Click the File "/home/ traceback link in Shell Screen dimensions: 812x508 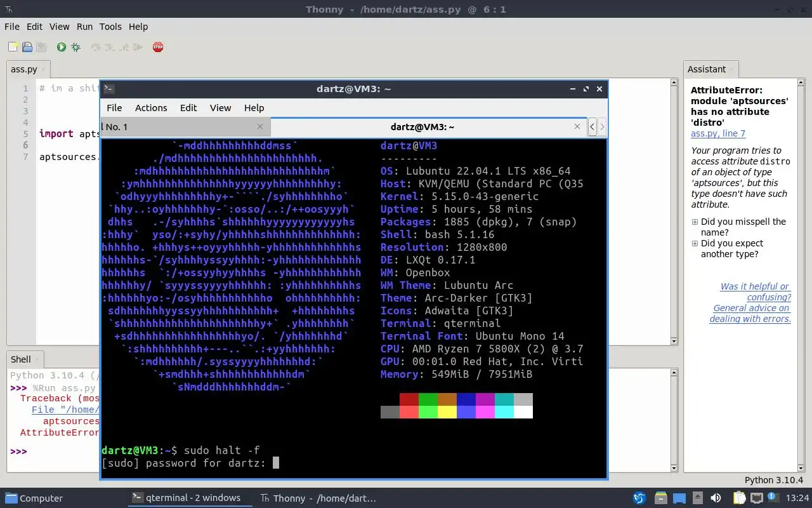[x=66, y=410]
